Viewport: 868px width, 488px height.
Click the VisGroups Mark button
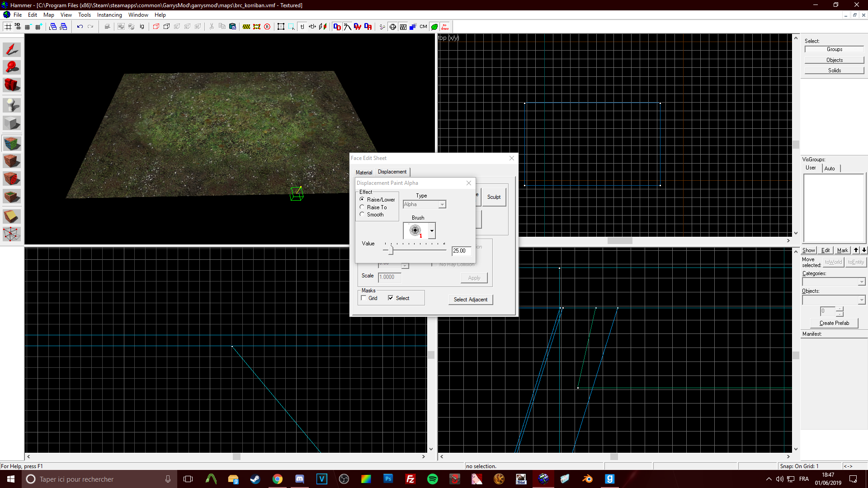(x=842, y=250)
